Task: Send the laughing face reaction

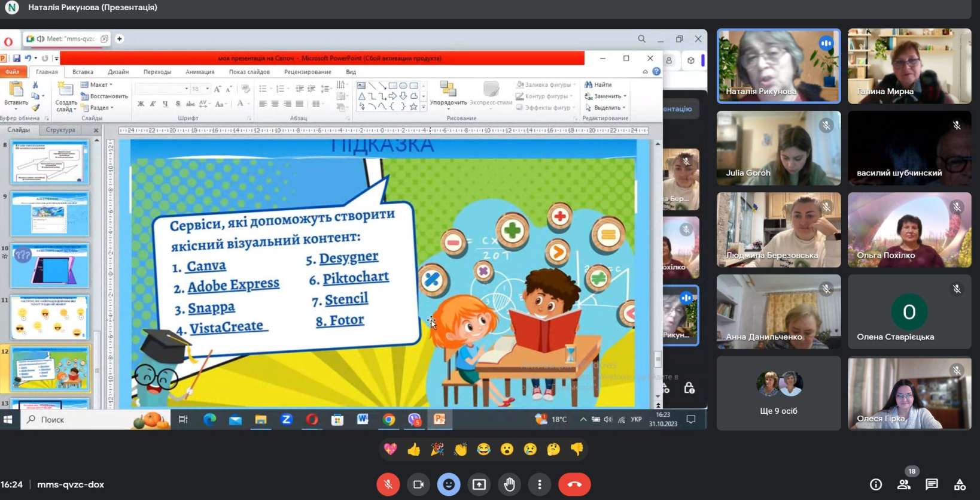Action: [483, 449]
